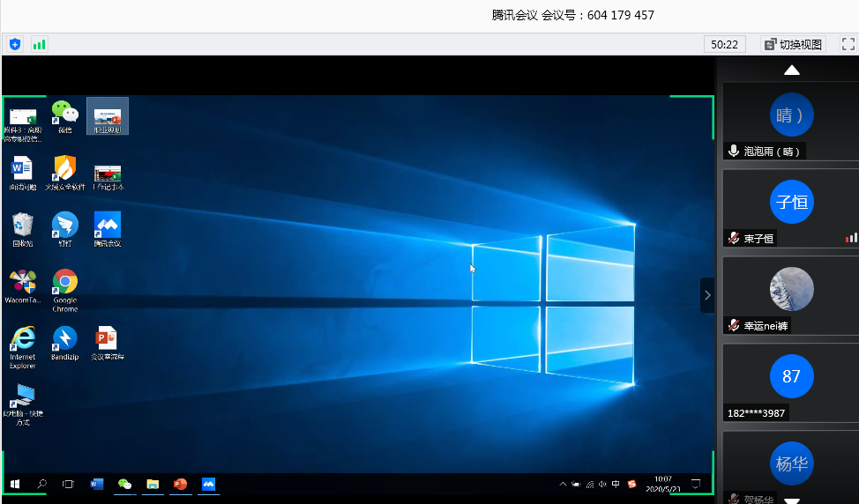Click the PowerPoint icon in taskbar
The image size is (859, 504).
click(x=180, y=484)
